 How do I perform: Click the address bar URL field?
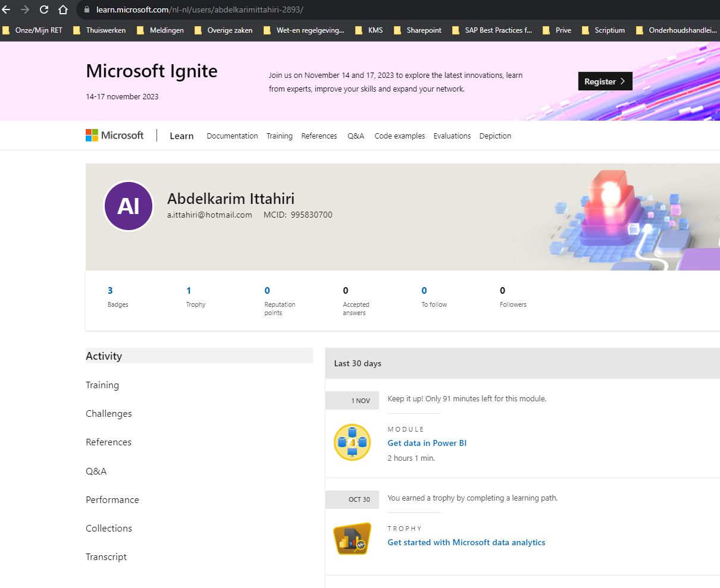click(x=399, y=10)
